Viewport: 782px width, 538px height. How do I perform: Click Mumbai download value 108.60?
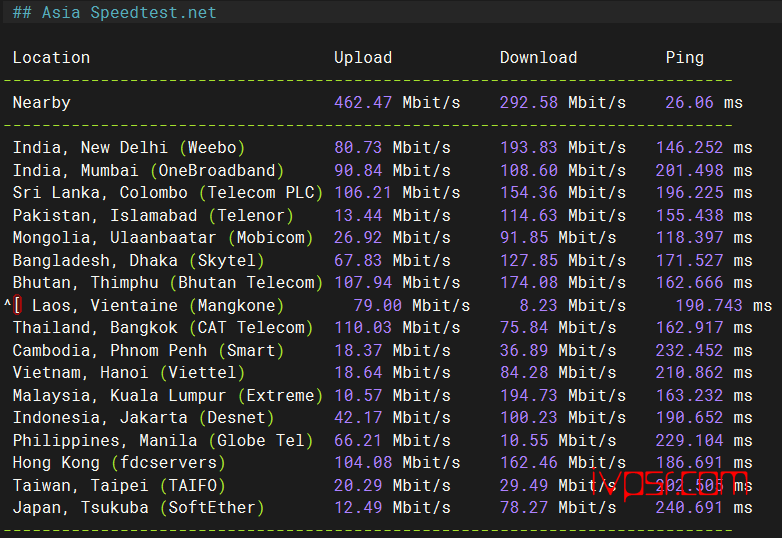point(529,171)
